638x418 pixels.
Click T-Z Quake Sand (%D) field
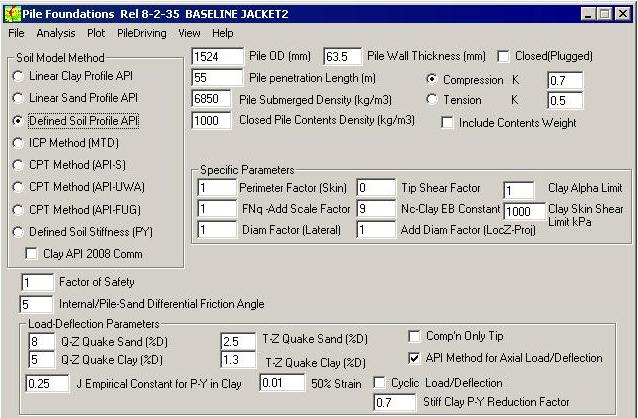click(238, 341)
